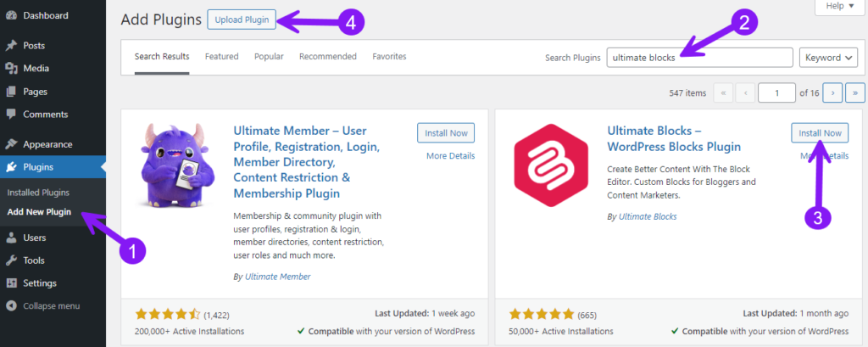Select the Plugins menu label

click(38, 167)
